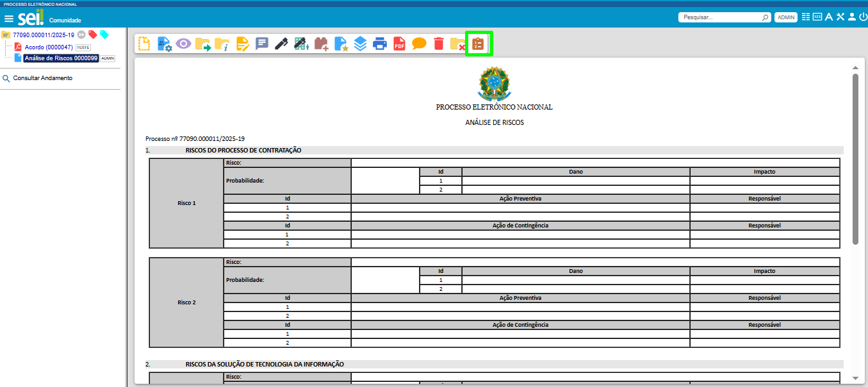Click the ADMIN tag beside Análise de Riscos
868x387 pixels.
(108, 58)
